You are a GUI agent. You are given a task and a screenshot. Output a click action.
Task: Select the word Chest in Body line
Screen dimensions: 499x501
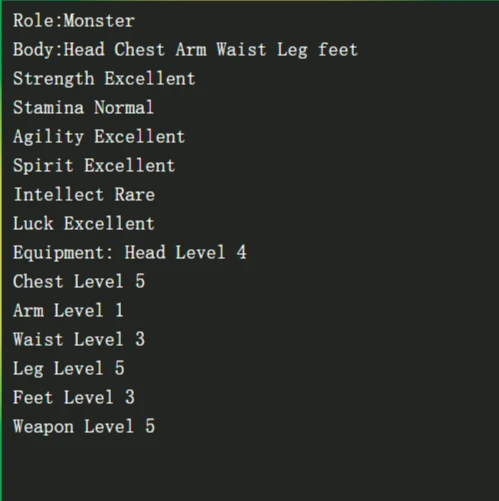[139, 50]
